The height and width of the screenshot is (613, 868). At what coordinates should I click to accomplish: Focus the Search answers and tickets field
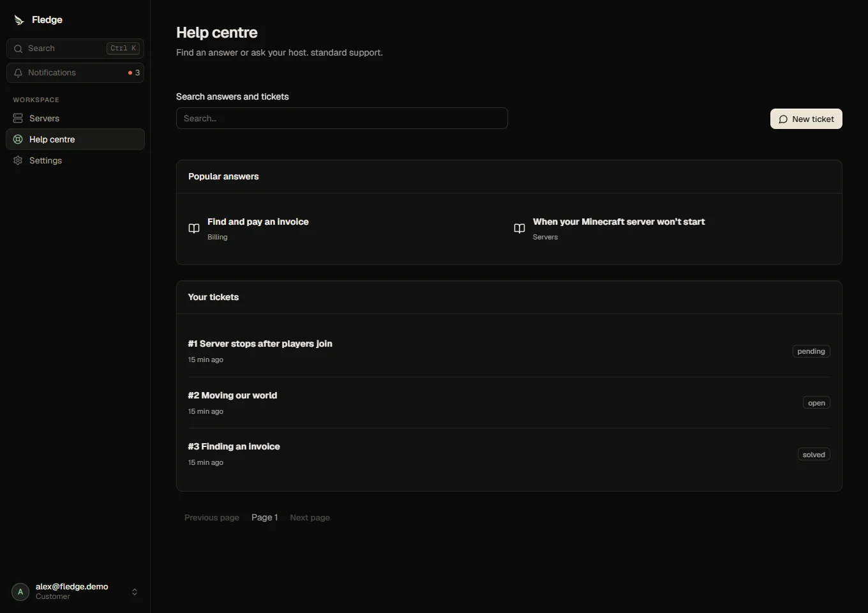(342, 118)
